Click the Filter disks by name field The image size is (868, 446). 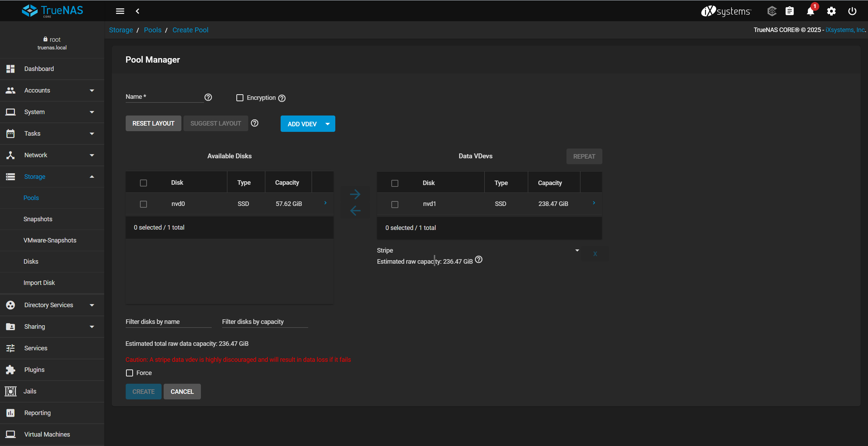pyautogui.click(x=168, y=322)
